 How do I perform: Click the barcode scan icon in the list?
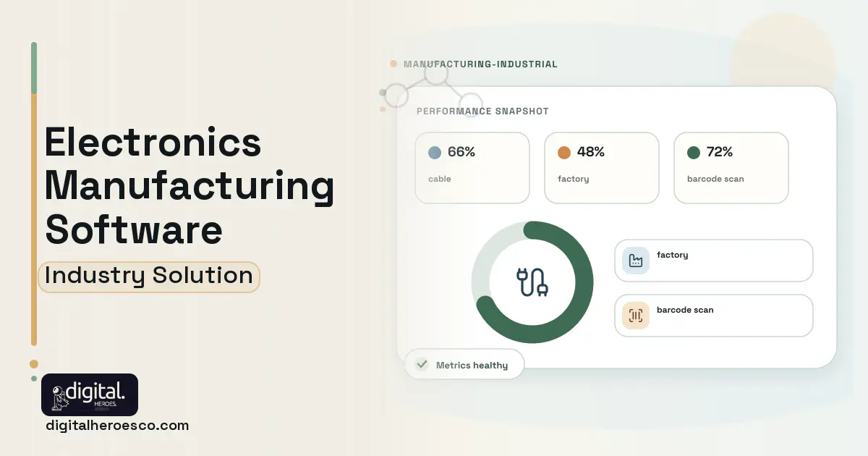tap(636, 316)
